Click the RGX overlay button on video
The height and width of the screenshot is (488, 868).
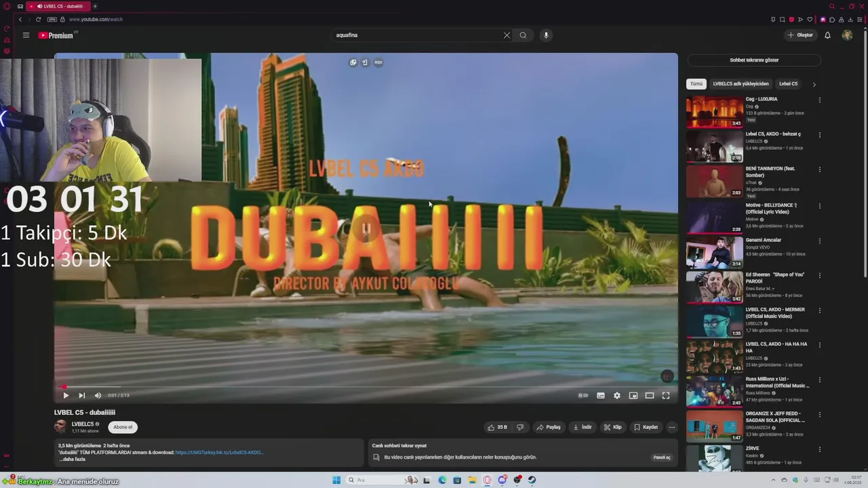378,62
